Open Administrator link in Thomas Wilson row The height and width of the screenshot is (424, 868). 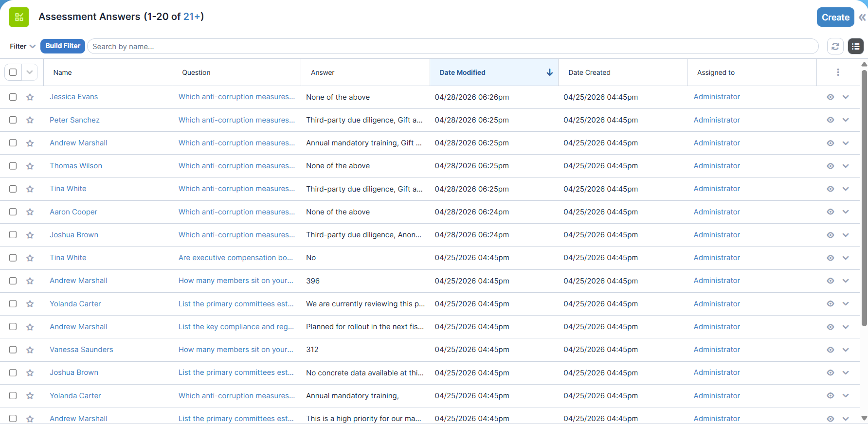click(717, 166)
